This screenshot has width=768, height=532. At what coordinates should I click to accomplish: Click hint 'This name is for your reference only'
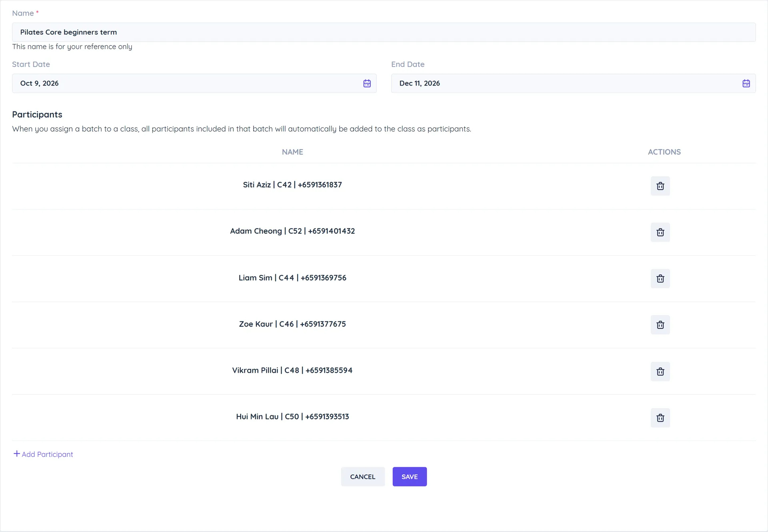click(72, 46)
